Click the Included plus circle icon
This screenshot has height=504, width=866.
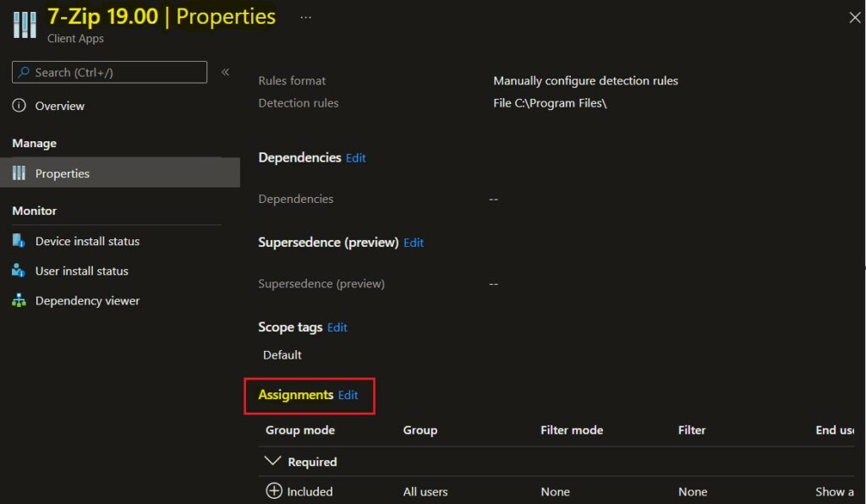[274, 490]
